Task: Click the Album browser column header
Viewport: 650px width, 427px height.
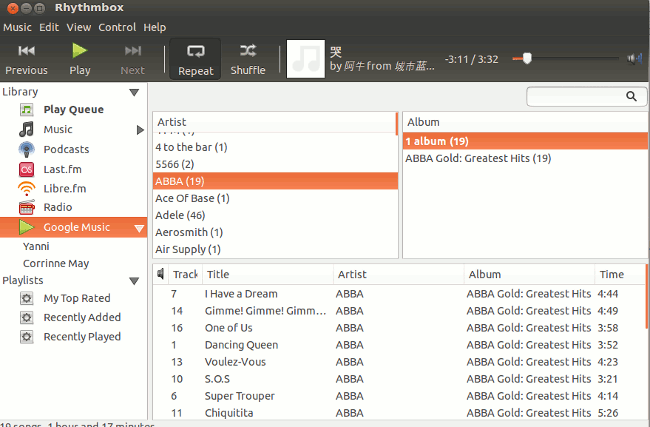Action: [x=525, y=122]
